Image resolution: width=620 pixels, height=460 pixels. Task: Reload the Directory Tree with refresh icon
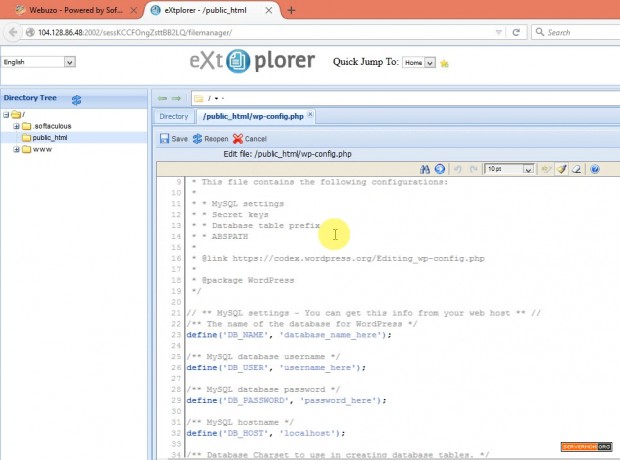[x=76, y=100]
